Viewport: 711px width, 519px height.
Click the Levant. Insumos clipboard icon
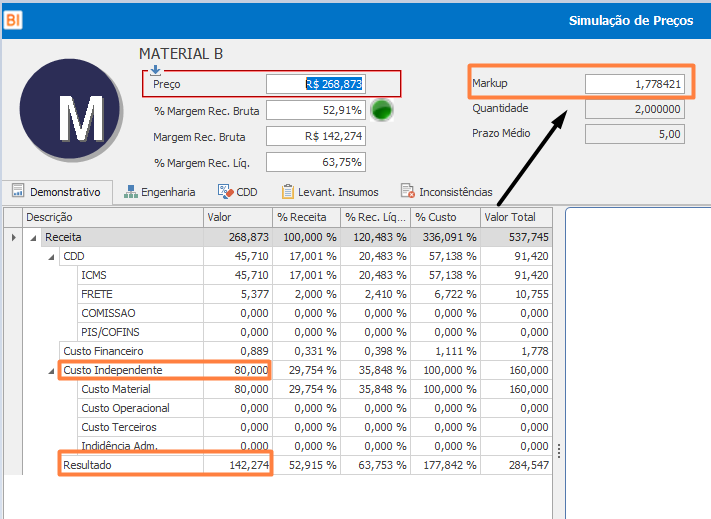[287, 192]
